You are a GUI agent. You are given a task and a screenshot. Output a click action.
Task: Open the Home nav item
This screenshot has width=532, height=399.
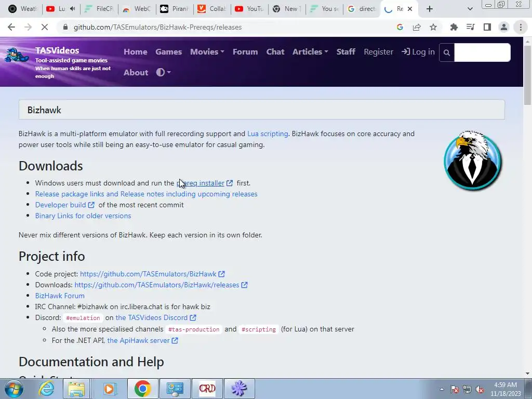coord(136,52)
